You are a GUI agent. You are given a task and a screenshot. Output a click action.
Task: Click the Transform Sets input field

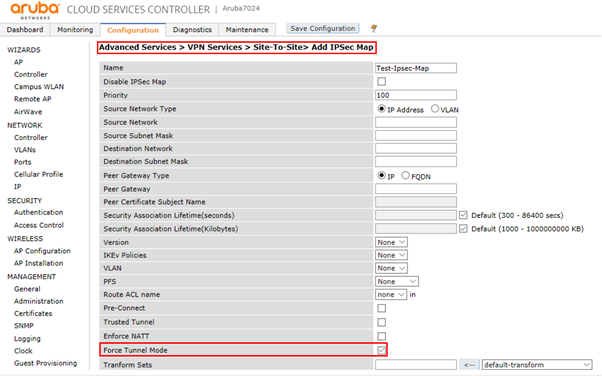416,364
